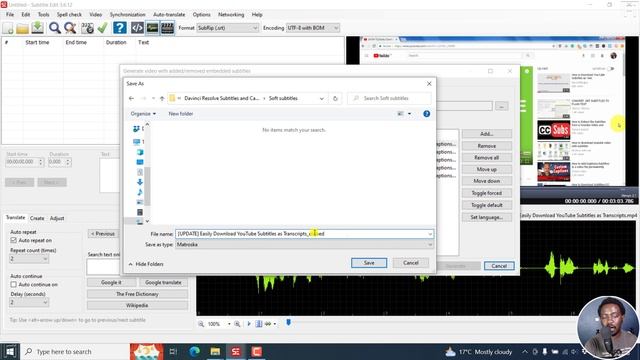This screenshot has width=640, height=360.
Task: Open File Explorer from the taskbar
Action: (x=215, y=351)
